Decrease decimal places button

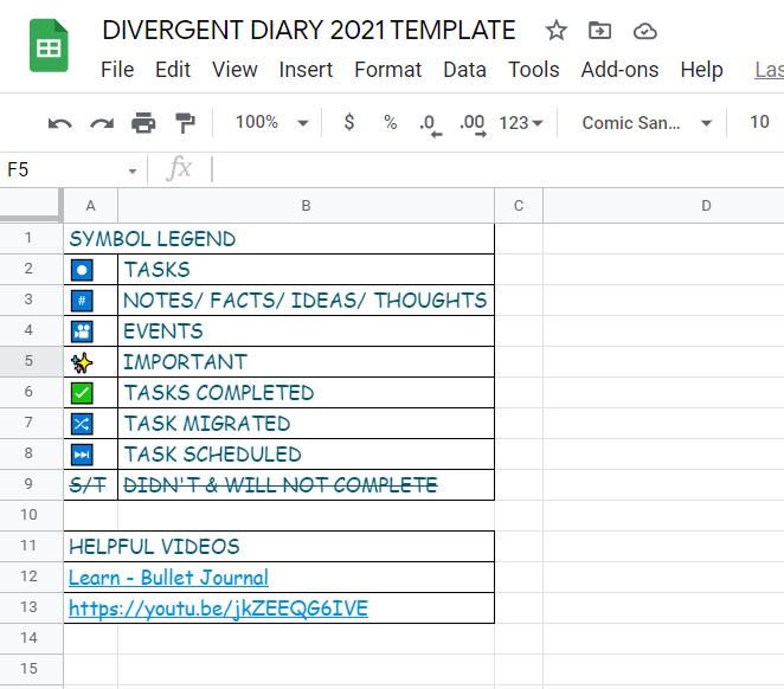point(430,125)
